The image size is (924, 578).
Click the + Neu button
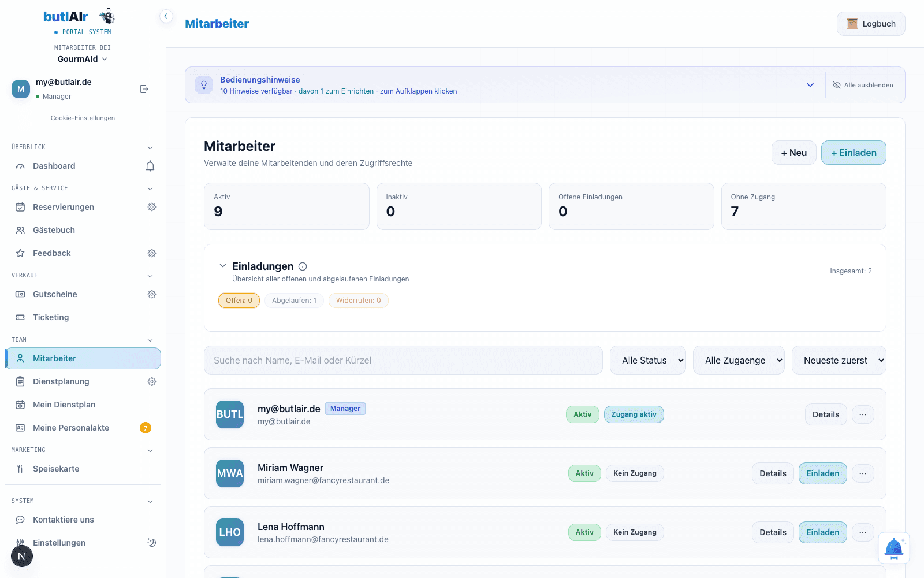click(x=794, y=153)
